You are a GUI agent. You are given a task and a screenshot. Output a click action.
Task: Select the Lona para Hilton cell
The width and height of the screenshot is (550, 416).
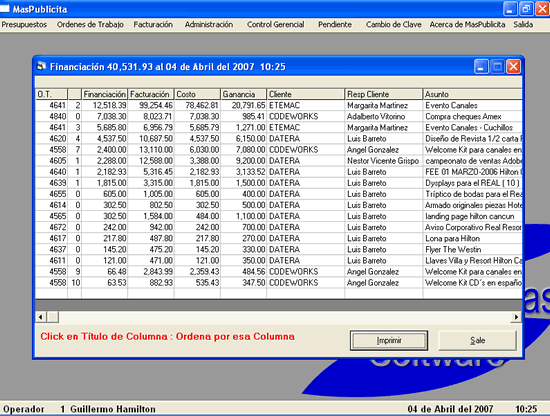(472, 239)
